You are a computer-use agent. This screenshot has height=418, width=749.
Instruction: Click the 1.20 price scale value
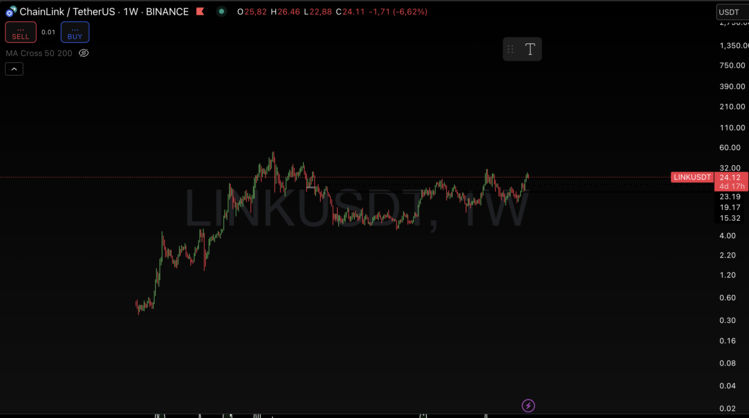pos(728,275)
